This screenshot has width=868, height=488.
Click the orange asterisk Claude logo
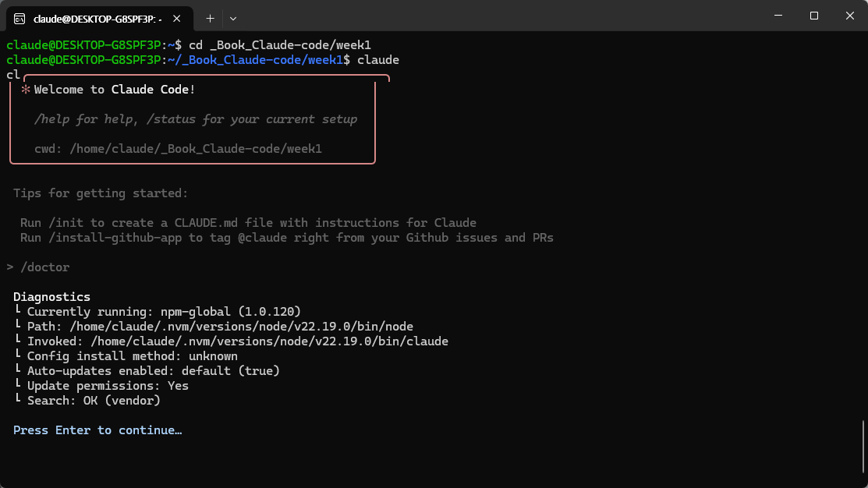[26, 89]
